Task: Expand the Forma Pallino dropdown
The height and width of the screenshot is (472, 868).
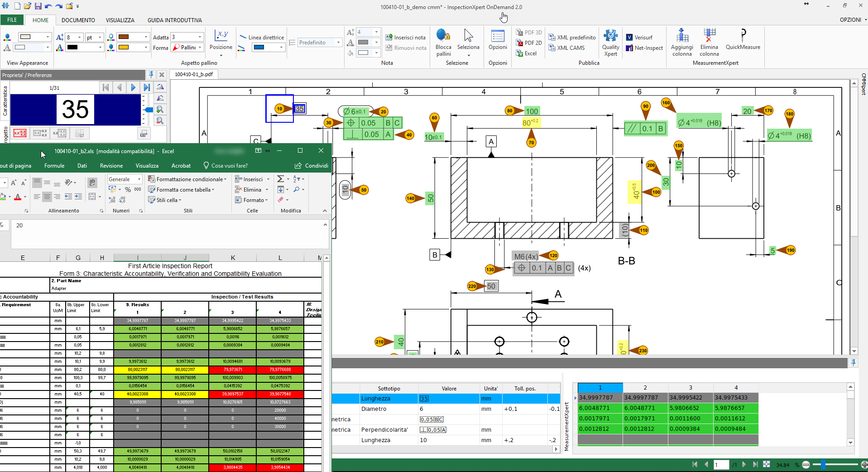Action: coord(200,48)
